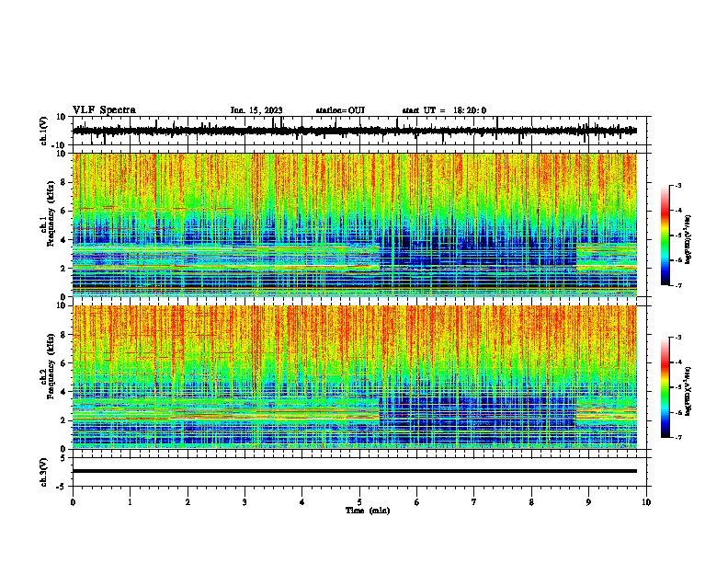Click the "VLF Spectra" plot title

point(104,110)
